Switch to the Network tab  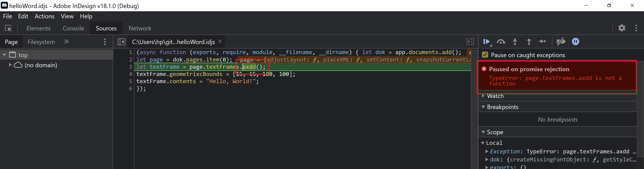(140, 28)
